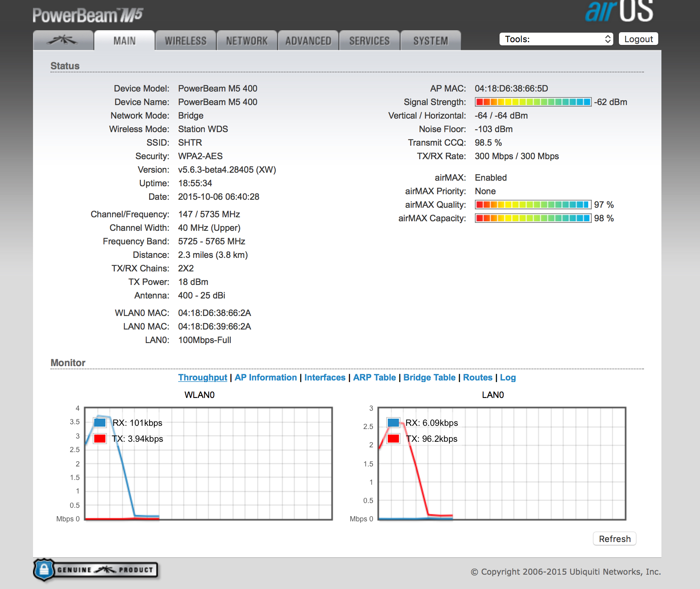Click the LAN0 TX red legend swatch
Viewport: 700px width, 589px height.
(x=393, y=439)
